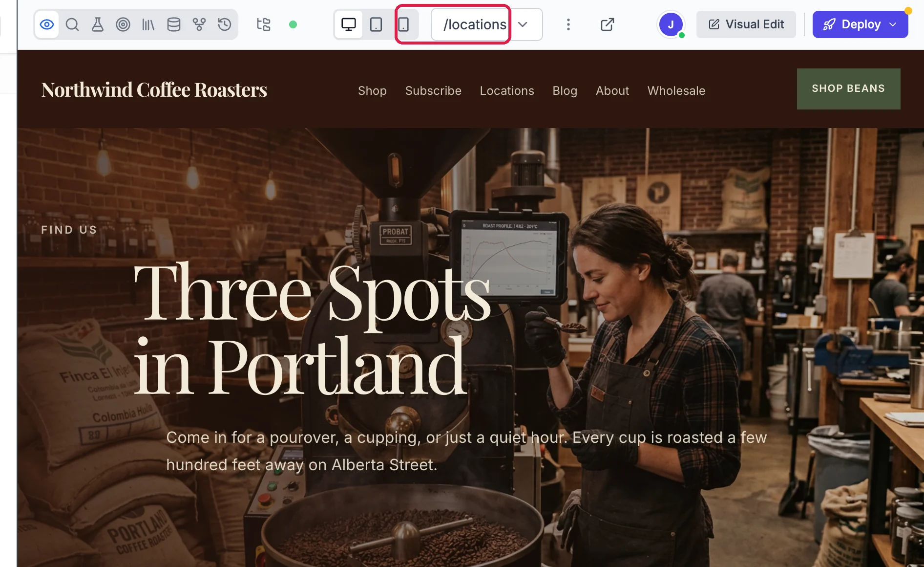This screenshot has height=567, width=924.
Task: Click Northwind Coffee Roasters site logo
Action: (x=154, y=90)
